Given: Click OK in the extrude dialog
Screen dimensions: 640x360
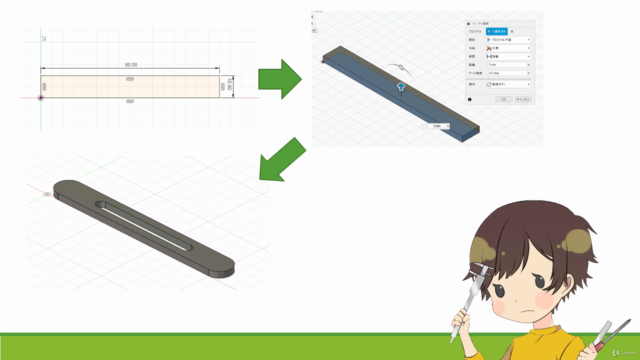Looking at the screenshot, I should pos(503,99).
